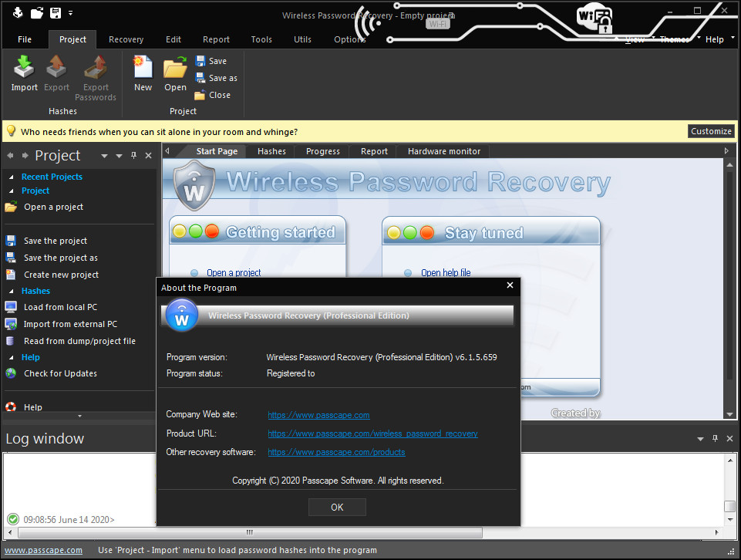
Task: Click the Start Page vertical scrollbar down arrow
Action: 729,414
